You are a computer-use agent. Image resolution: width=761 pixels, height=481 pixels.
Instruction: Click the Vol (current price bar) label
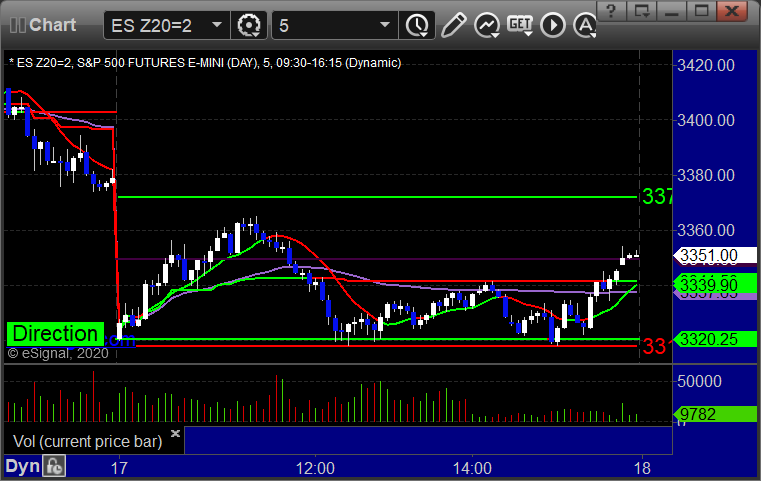[87, 441]
